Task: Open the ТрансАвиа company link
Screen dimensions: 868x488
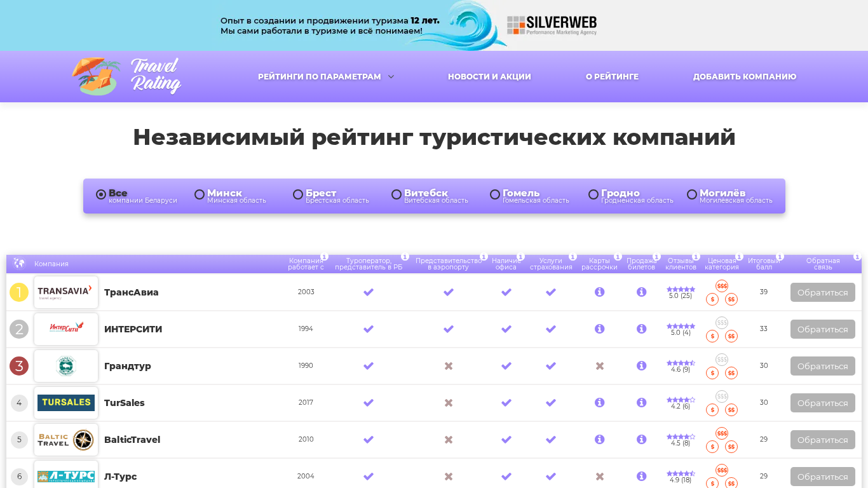Action: (132, 292)
